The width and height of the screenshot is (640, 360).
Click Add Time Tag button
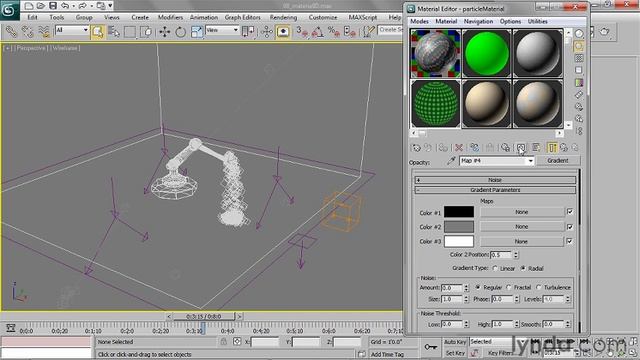pyautogui.click(x=387, y=354)
